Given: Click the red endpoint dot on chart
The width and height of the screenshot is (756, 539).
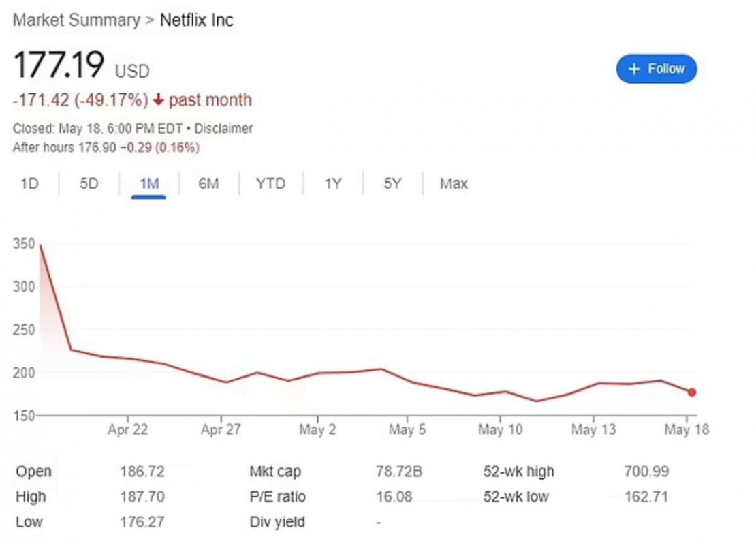Looking at the screenshot, I should 692,392.
